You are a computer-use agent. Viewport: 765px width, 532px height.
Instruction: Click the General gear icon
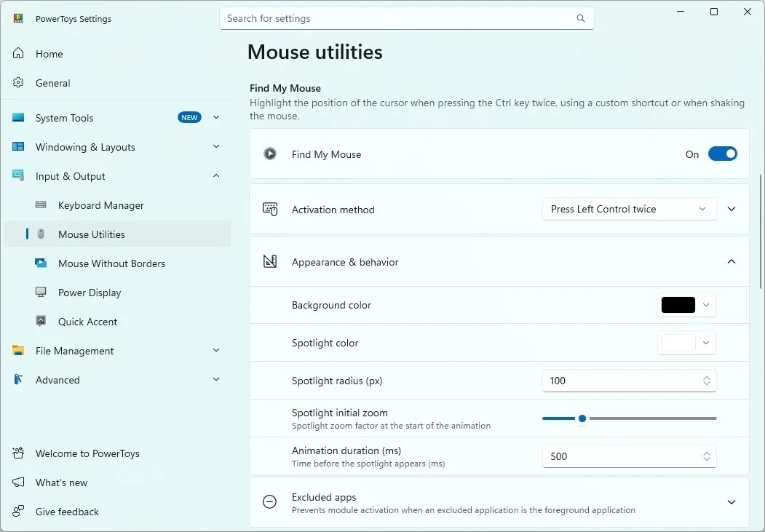[x=18, y=82]
